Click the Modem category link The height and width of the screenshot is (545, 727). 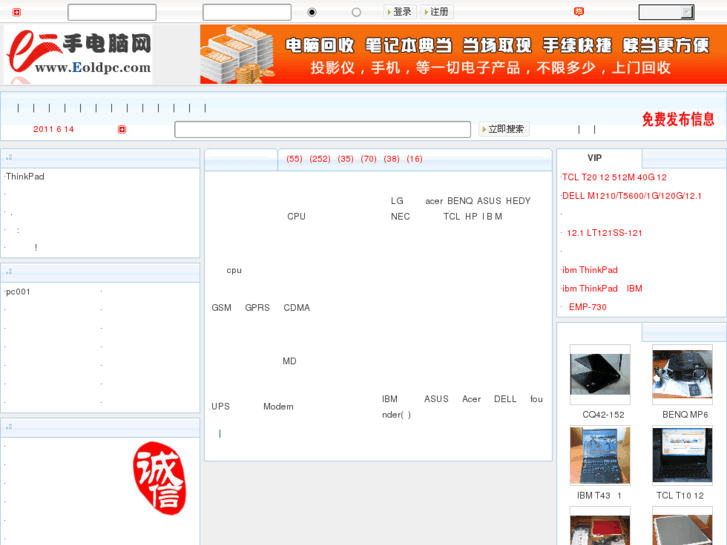pyautogui.click(x=278, y=407)
